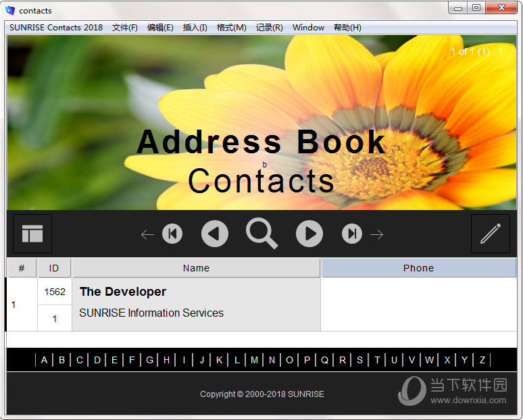
Task: Filter contacts by letter O
Action: (x=289, y=360)
